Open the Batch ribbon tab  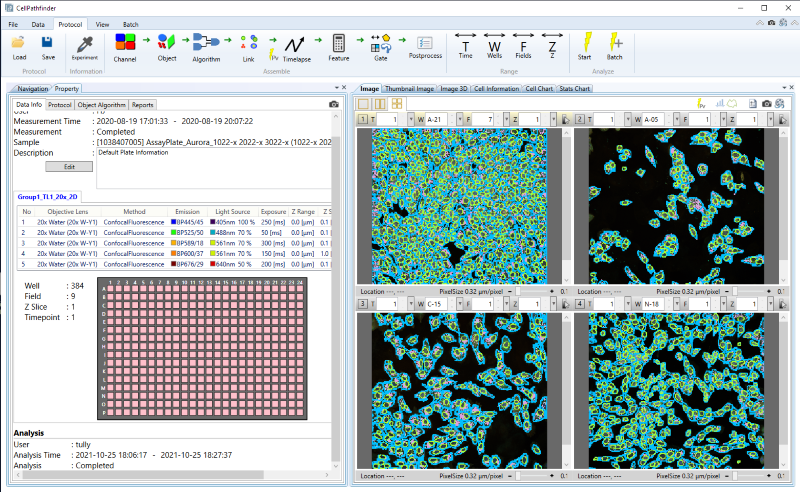[x=130, y=23]
